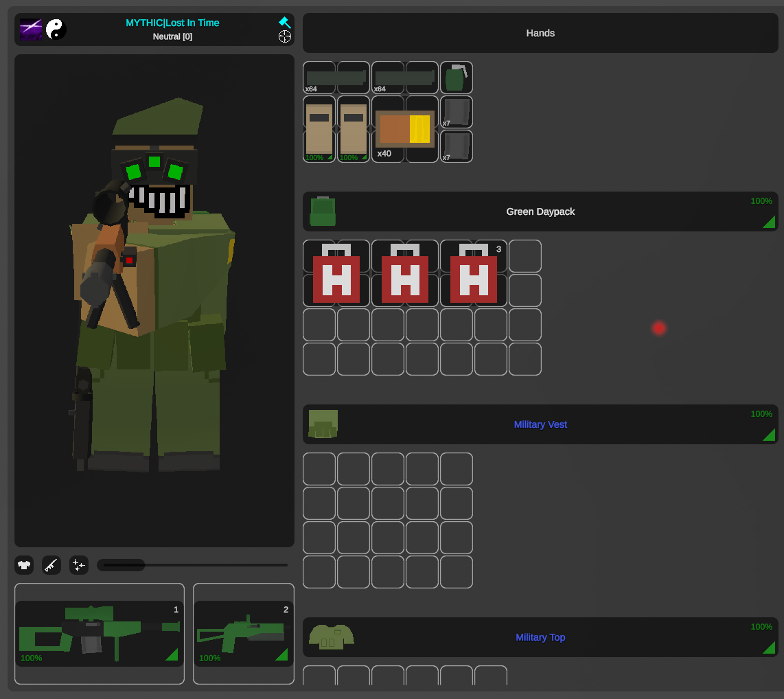Click the yin-yang group icon
784x699 pixels.
point(56,29)
